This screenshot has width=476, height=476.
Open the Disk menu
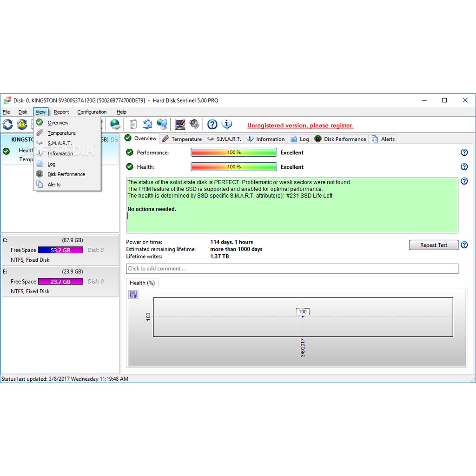(x=23, y=112)
